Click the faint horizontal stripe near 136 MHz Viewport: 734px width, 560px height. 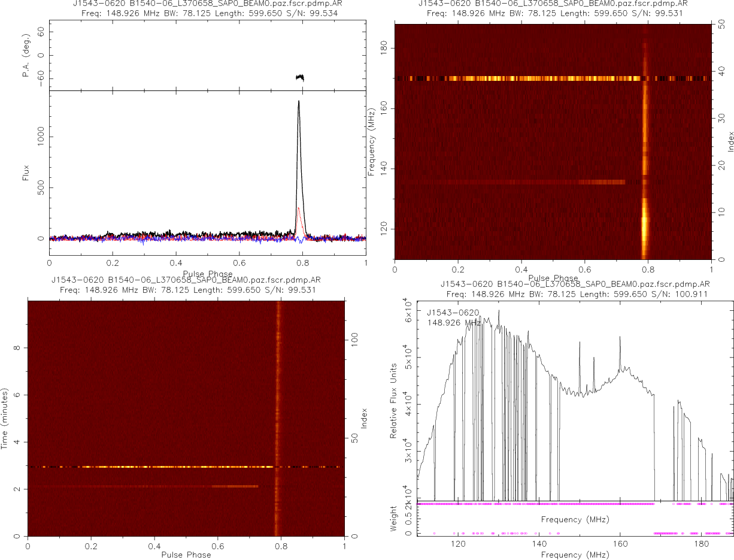click(x=539, y=182)
